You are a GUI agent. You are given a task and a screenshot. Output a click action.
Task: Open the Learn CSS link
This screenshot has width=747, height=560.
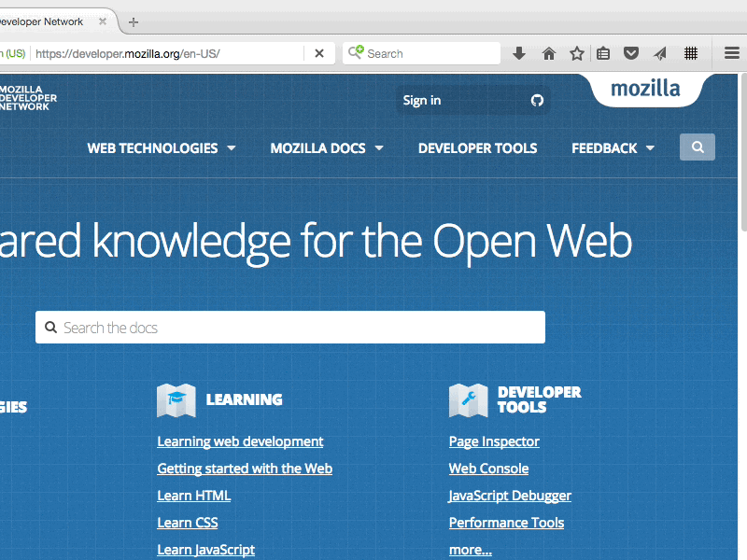pos(188,523)
